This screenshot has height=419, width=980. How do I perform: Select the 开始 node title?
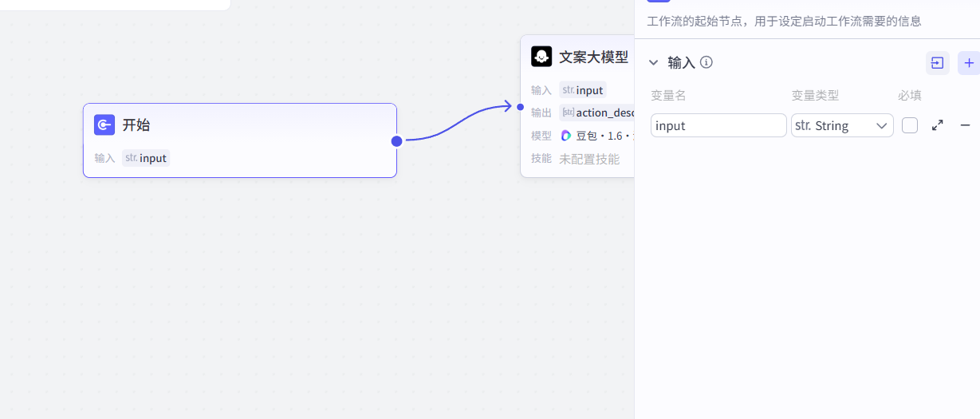(136, 125)
